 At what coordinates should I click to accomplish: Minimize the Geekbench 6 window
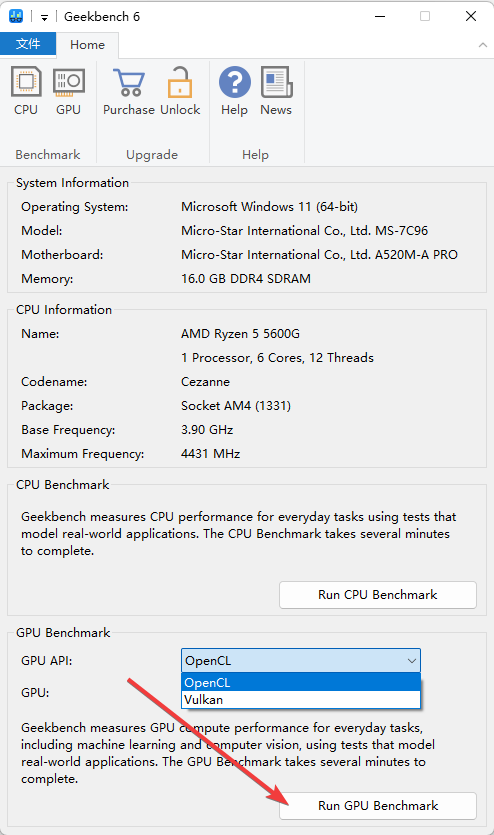click(x=380, y=17)
